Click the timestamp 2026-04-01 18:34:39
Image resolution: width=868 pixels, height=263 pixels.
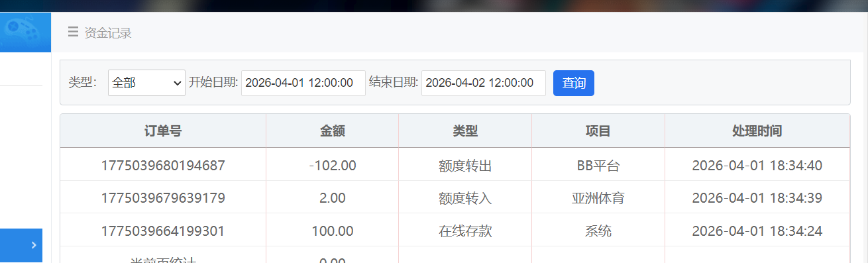(757, 198)
